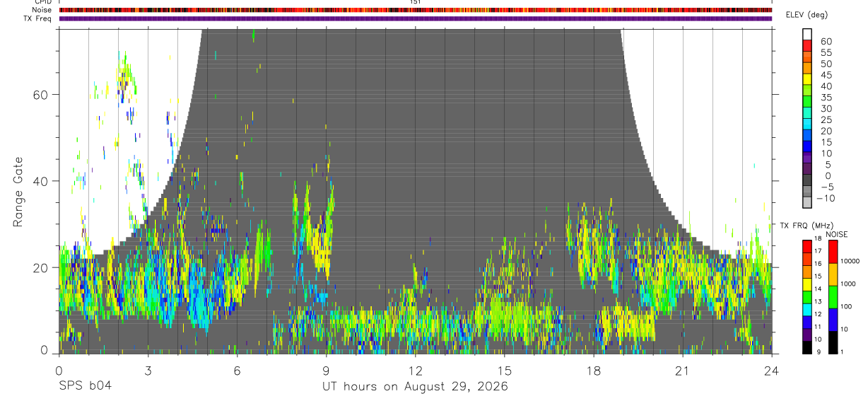Select the cyan 25 degree elevation color
The height and width of the screenshot is (401, 868).
[x=807, y=122]
